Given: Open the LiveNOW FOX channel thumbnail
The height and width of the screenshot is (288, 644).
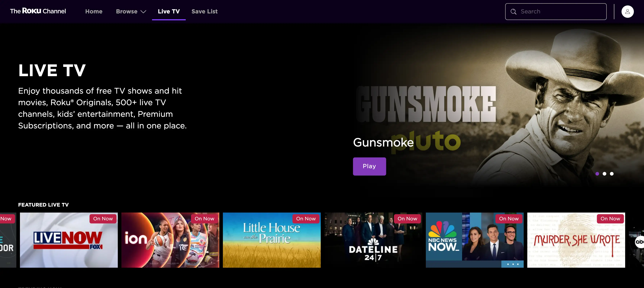Looking at the screenshot, I should (x=69, y=240).
